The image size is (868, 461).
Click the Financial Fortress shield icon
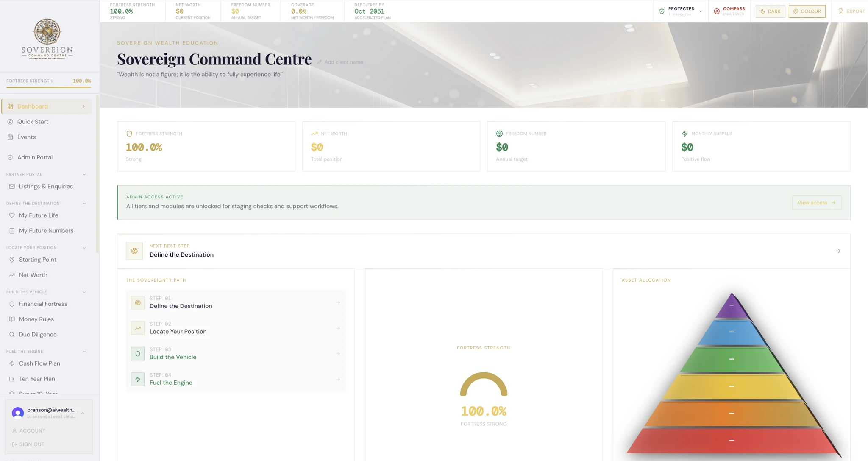pyautogui.click(x=12, y=304)
